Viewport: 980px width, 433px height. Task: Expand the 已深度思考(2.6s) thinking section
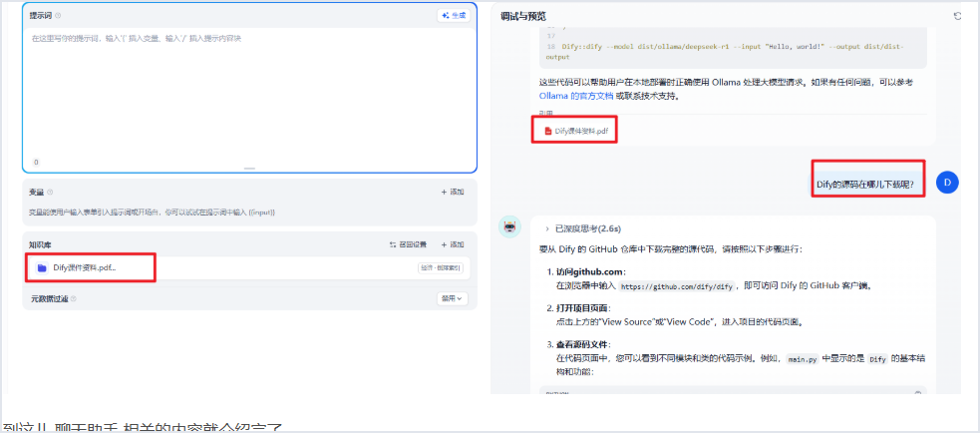click(x=584, y=228)
